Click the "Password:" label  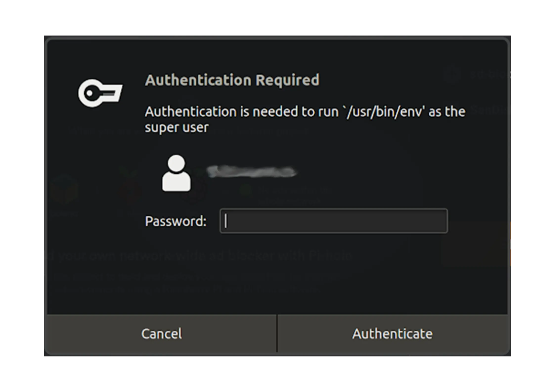tap(176, 221)
